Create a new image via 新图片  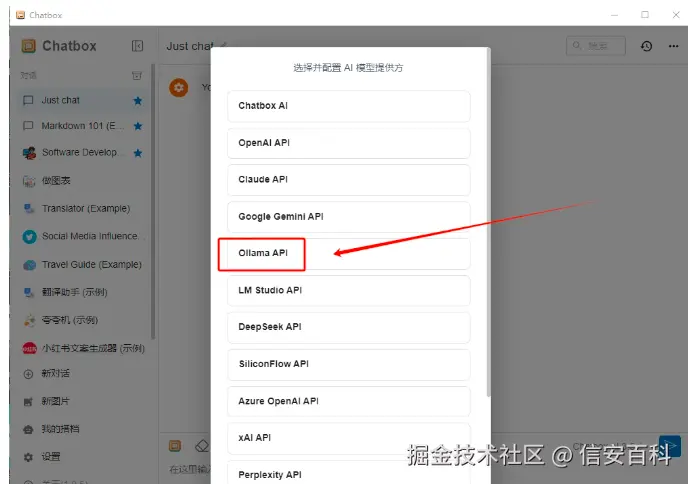coord(82,402)
